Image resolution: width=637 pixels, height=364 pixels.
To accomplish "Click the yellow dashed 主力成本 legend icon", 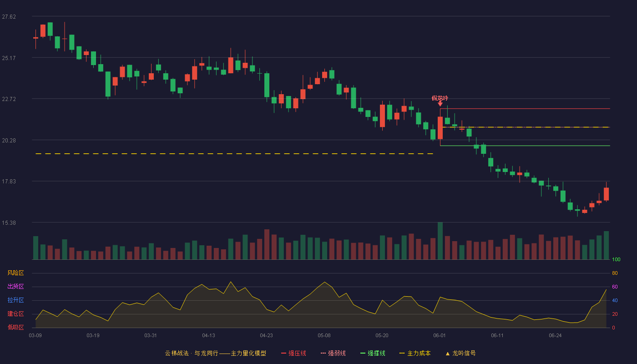I will (402, 353).
